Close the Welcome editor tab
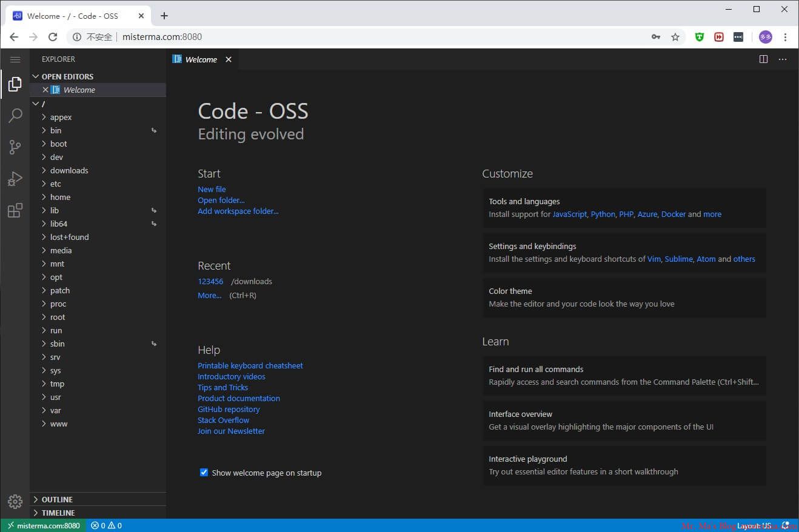799x532 pixels. point(229,59)
